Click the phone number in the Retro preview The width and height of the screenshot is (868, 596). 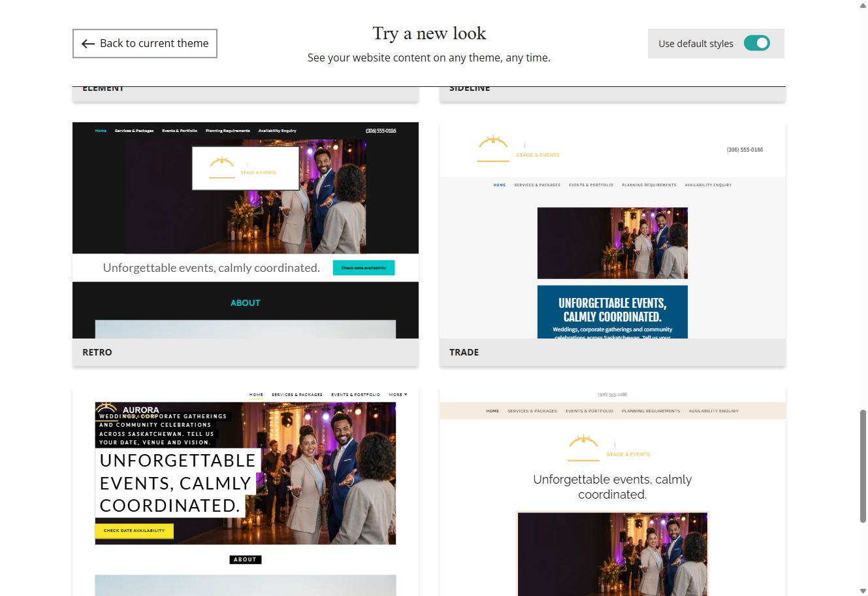[381, 131]
